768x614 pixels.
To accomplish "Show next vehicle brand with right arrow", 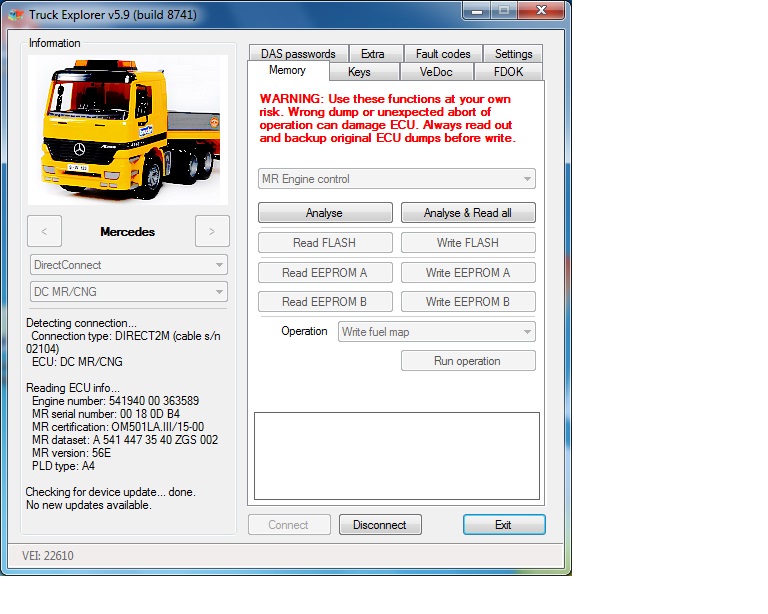I will point(212,231).
